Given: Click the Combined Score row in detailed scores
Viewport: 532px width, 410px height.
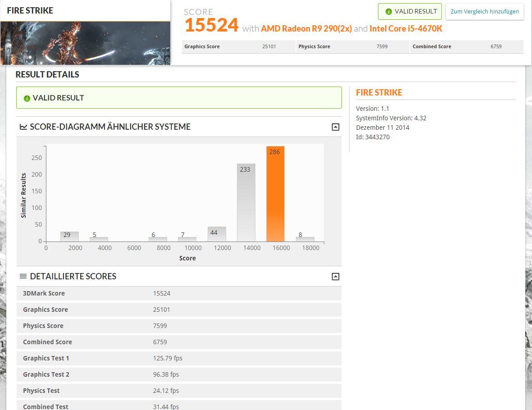Looking at the screenshot, I should (x=179, y=342).
